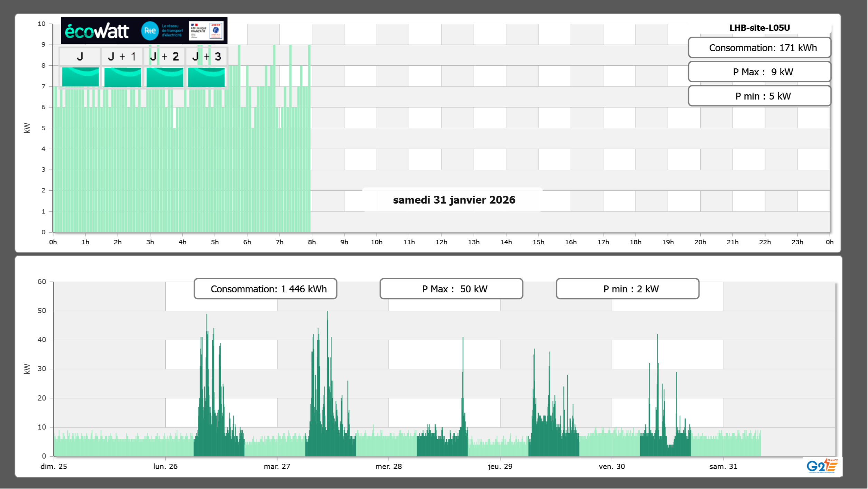The height and width of the screenshot is (489, 868).
Task: Select the J + 3 day label
Action: coord(206,56)
